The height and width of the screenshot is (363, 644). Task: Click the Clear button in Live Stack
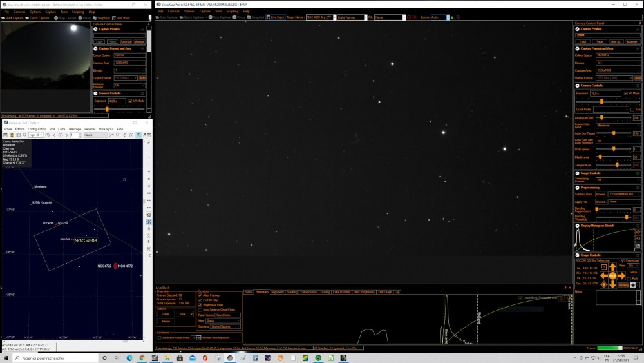[x=165, y=314]
